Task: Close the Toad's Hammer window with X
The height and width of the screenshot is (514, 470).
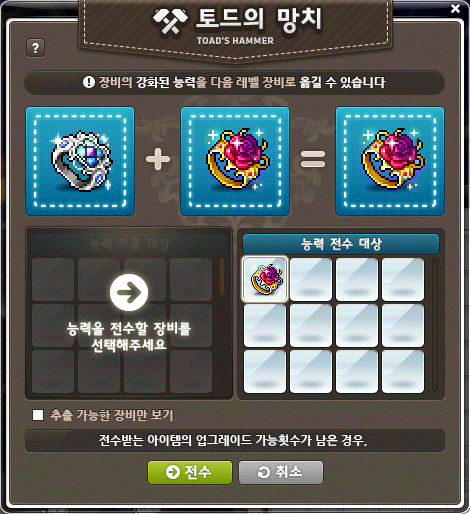Action: 455,9
